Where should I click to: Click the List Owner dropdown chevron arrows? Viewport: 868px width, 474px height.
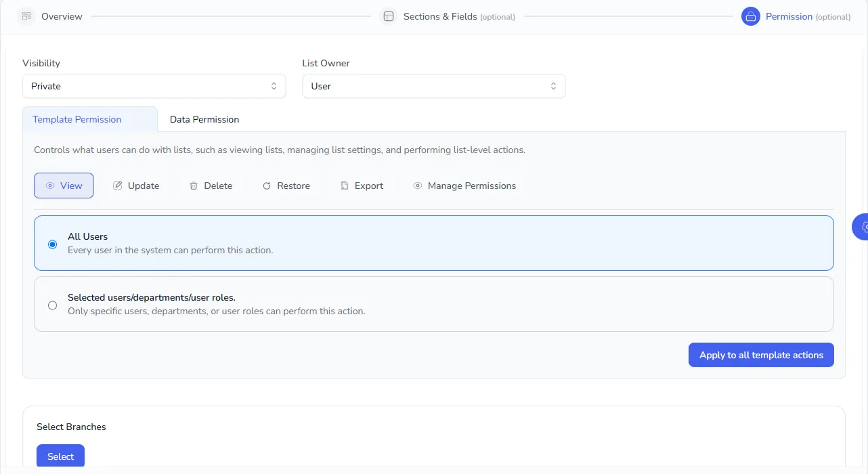click(x=553, y=86)
